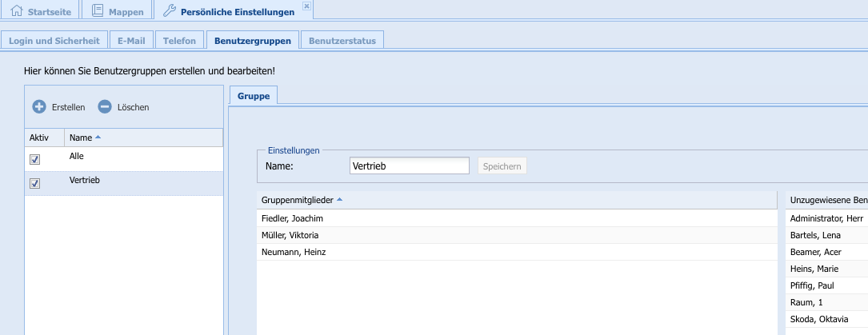Open the E-Mail settings tab
868x335 pixels.
pos(131,40)
